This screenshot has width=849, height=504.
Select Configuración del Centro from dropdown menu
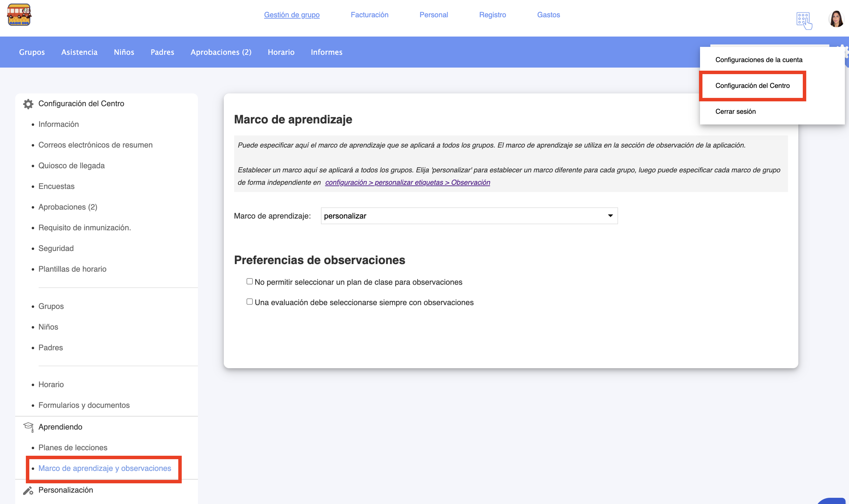click(x=752, y=86)
